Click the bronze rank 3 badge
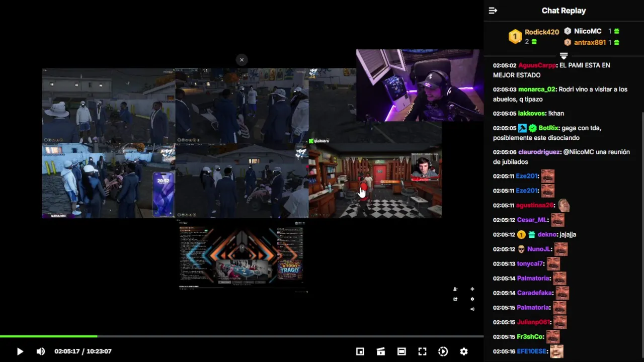 (x=568, y=43)
